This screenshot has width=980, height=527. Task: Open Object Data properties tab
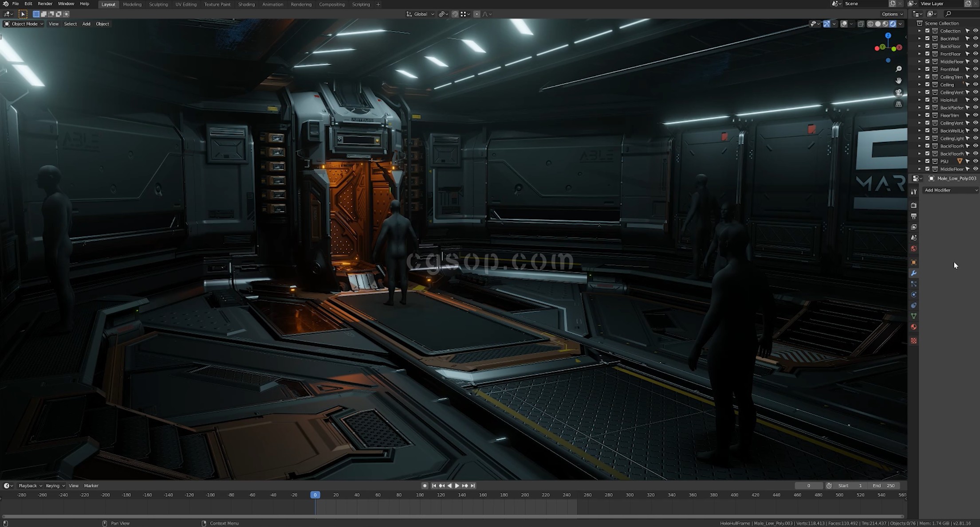(x=913, y=316)
